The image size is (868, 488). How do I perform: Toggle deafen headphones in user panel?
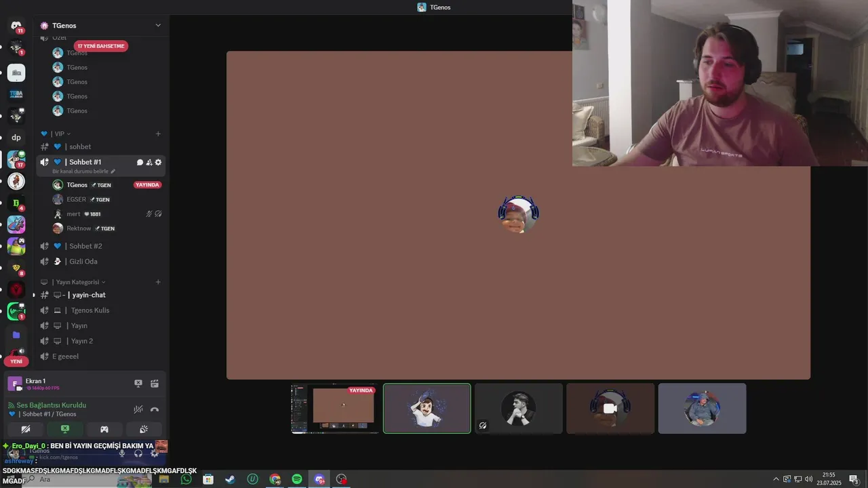click(x=138, y=453)
